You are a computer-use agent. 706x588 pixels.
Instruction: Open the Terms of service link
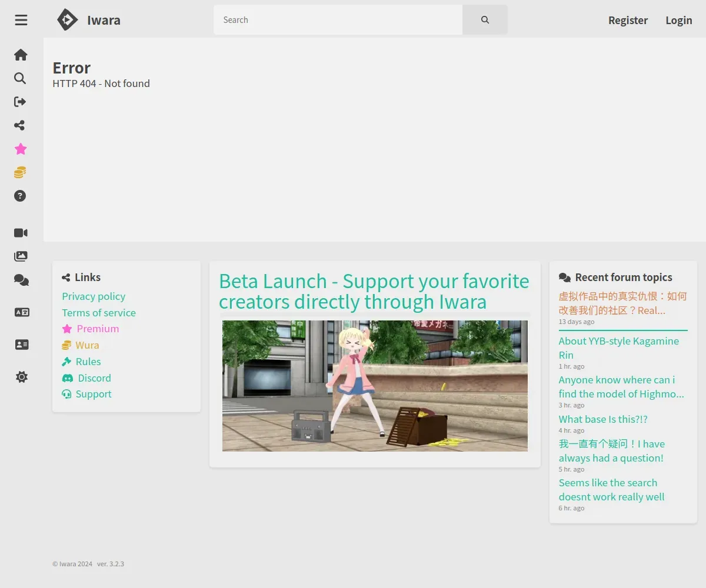tap(99, 313)
